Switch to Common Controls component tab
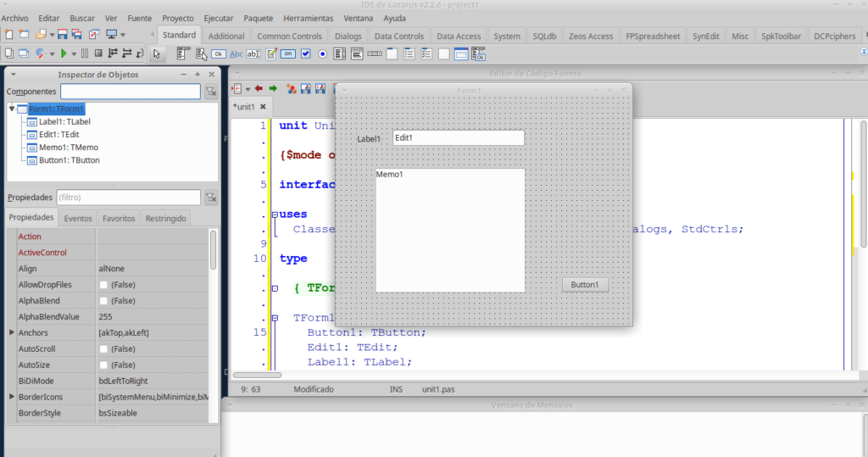This screenshot has width=868, height=457. pyautogui.click(x=289, y=36)
